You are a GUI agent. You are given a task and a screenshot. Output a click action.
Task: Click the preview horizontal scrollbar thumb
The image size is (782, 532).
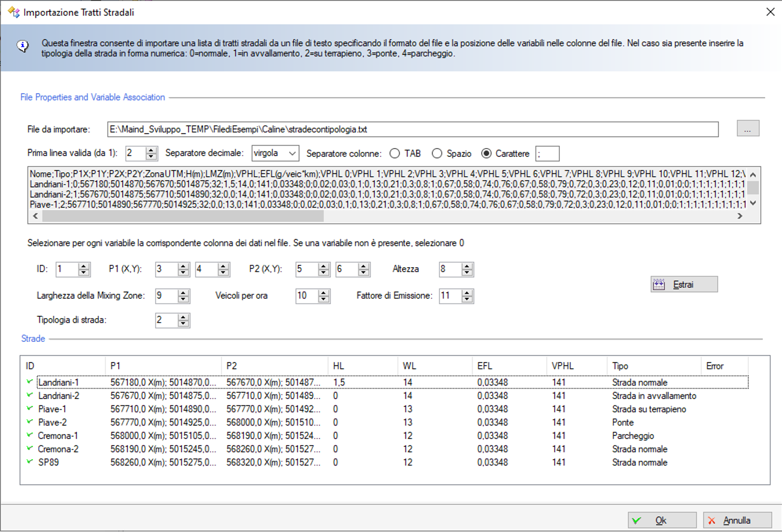tap(183, 216)
